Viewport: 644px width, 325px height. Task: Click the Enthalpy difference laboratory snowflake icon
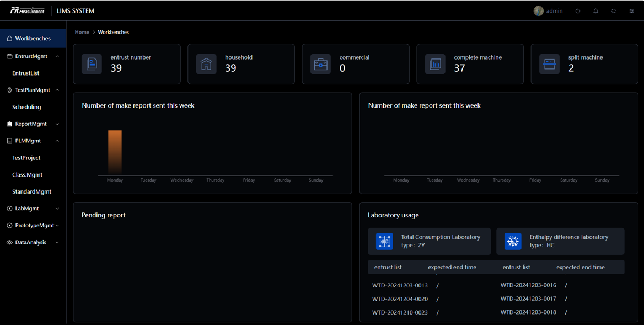point(513,242)
